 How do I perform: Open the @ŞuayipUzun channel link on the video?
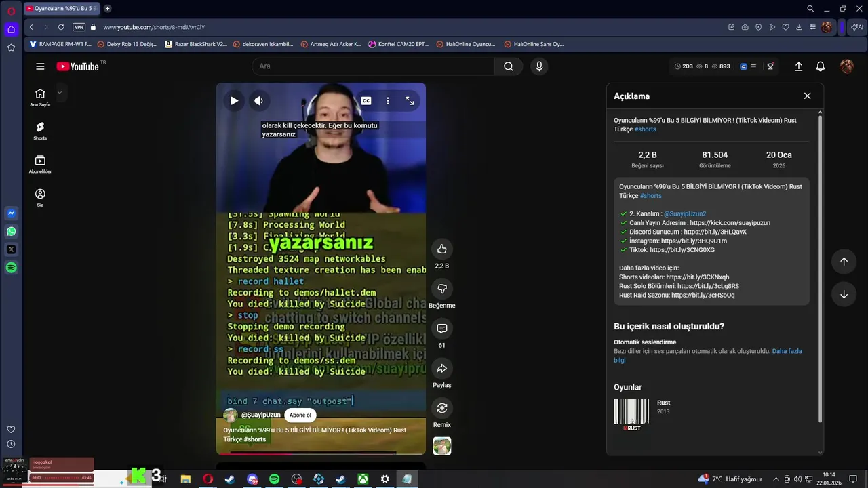[x=261, y=415]
